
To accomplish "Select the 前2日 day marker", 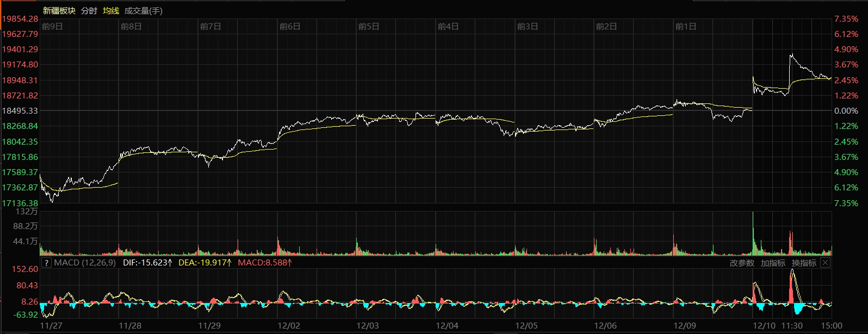I will pos(606,26).
